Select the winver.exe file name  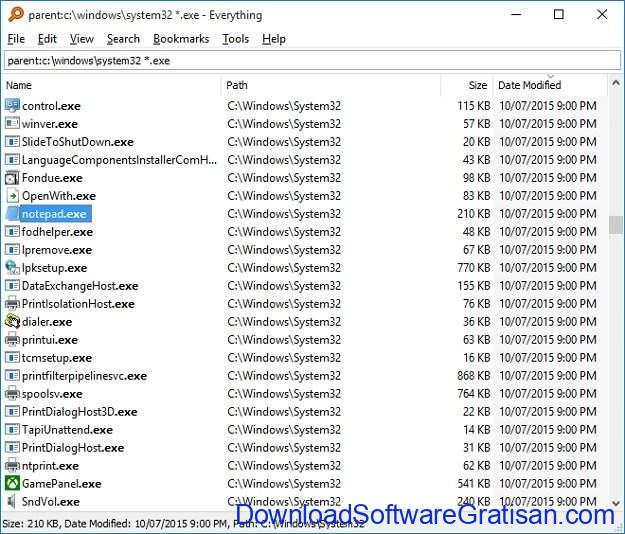[x=50, y=124]
